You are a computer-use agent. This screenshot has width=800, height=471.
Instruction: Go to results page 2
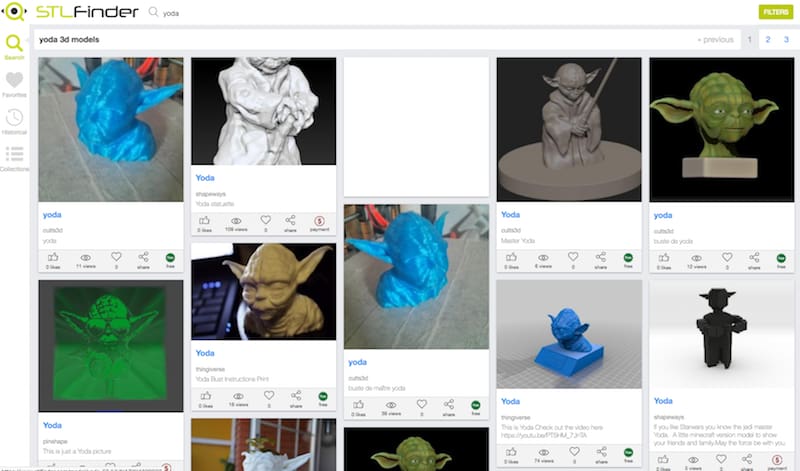click(767, 39)
